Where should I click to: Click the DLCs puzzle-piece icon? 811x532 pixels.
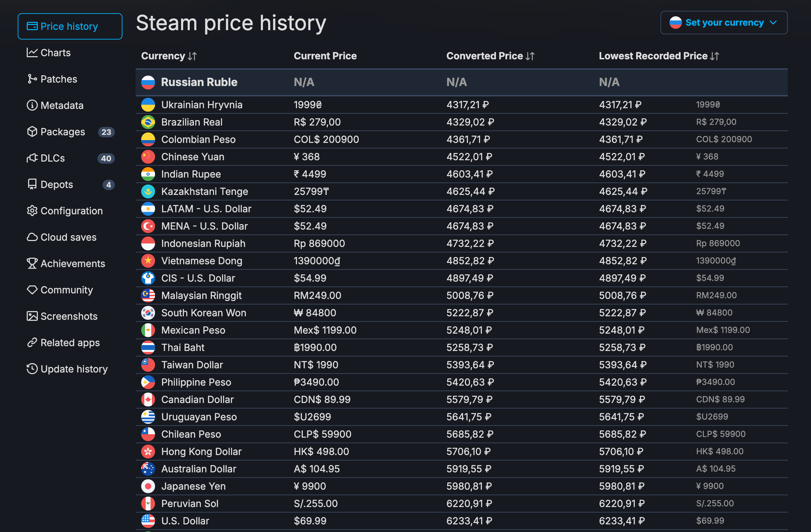pyautogui.click(x=32, y=158)
